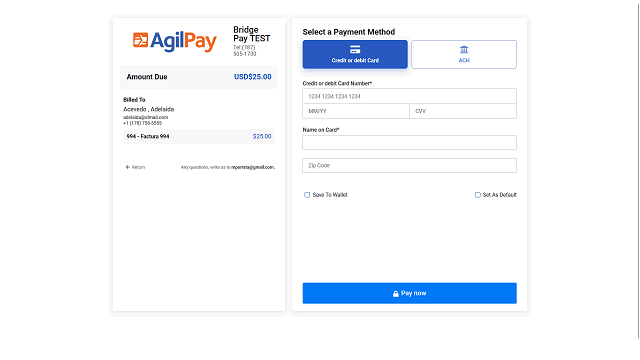
Task: Click the Name on Card field
Action: [x=409, y=142]
